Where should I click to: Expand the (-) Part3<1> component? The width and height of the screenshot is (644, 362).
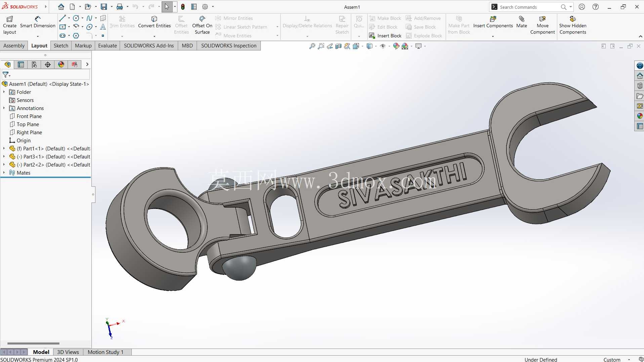(4, 156)
